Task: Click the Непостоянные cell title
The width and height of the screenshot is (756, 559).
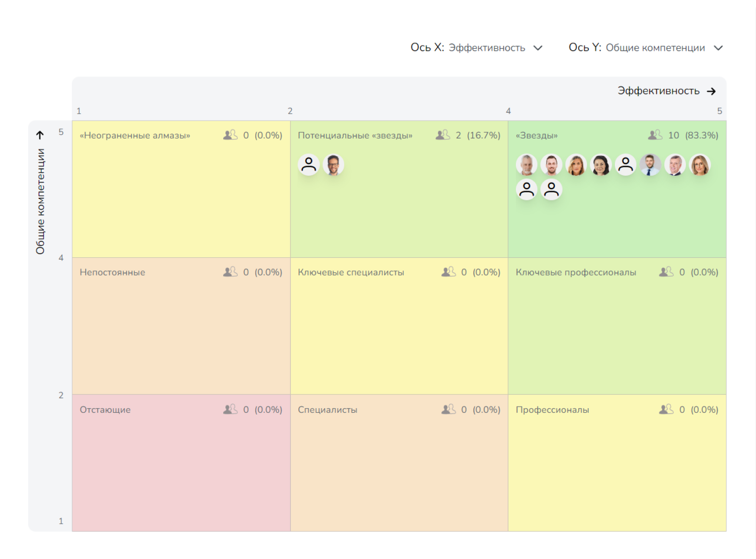Action: pos(112,272)
